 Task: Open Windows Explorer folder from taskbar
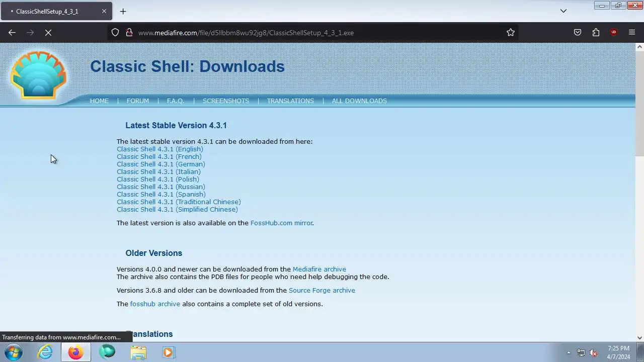pyautogui.click(x=138, y=352)
